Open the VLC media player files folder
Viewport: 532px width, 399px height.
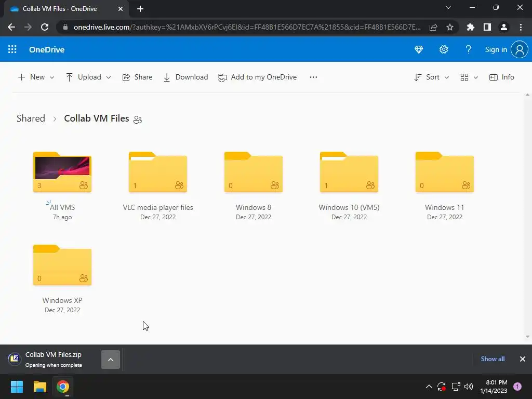(158, 172)
